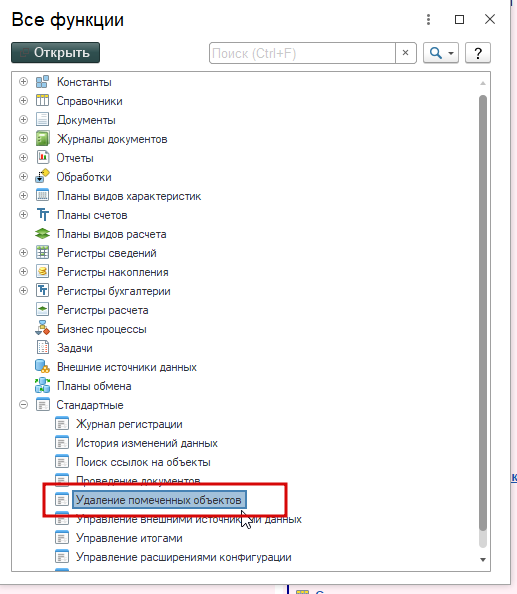517x594 pixels.
Task: Expand the Документы node
Action: click(23, 120)
